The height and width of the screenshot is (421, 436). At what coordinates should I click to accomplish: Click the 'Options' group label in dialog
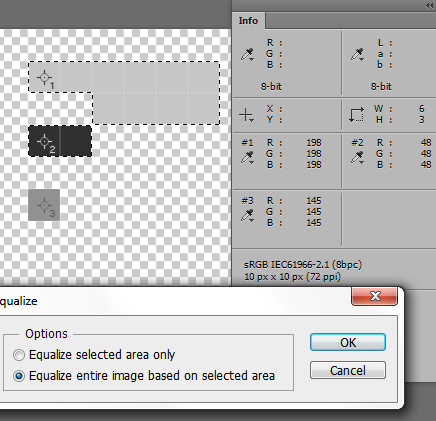pos(46,334)
